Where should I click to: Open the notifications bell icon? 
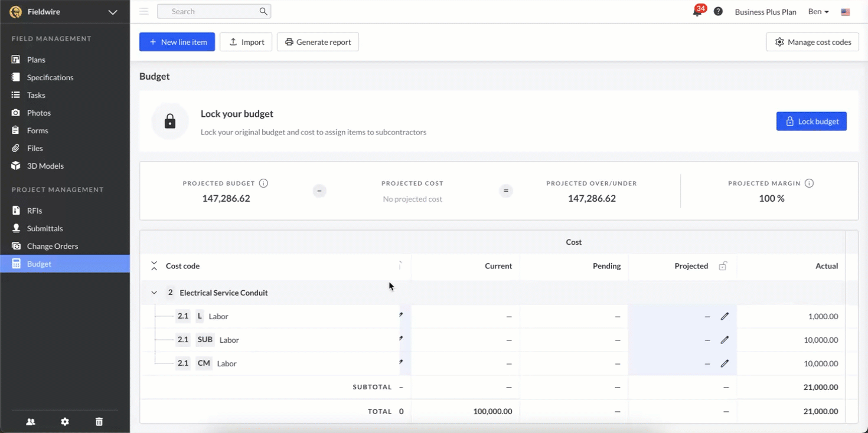click(697, 12)
